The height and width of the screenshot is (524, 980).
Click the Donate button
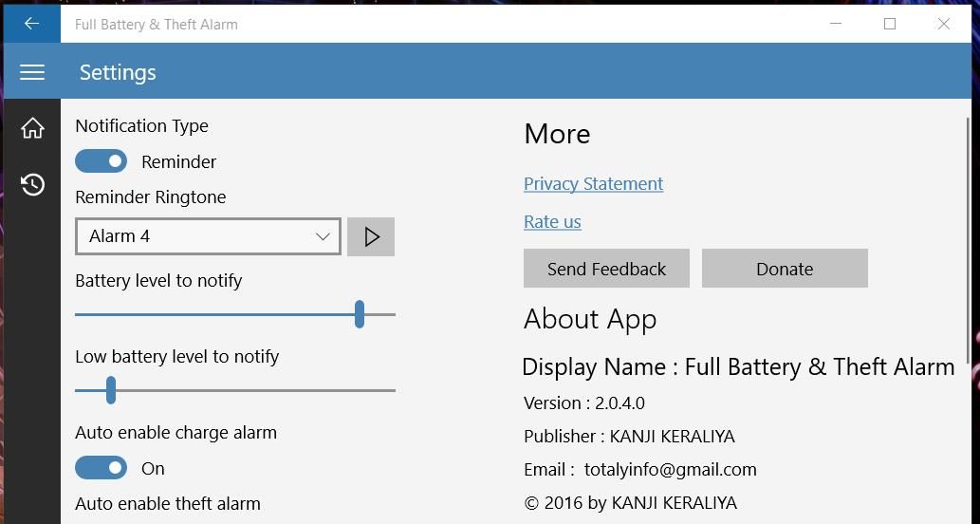(785, 269)
